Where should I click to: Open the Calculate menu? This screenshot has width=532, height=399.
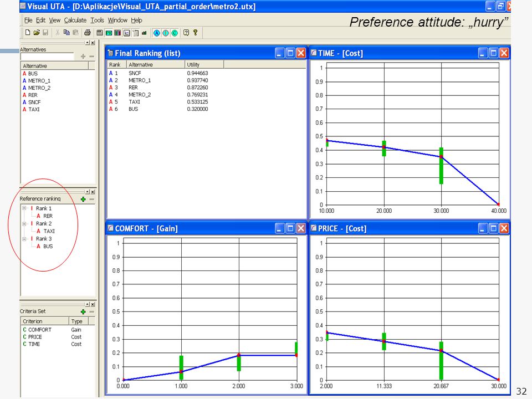(75, 21)
